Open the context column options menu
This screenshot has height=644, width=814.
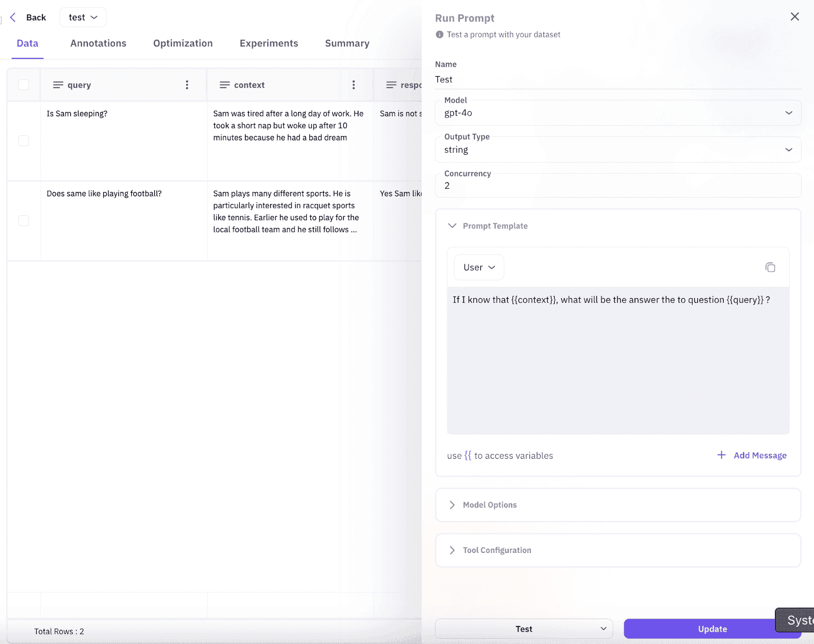(354, 85)
